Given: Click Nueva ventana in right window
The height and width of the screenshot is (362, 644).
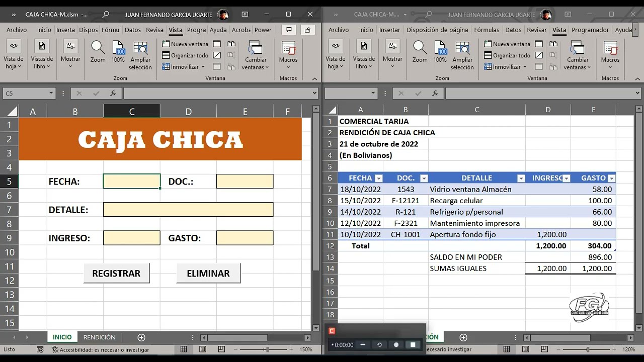Looking at the screenshot, I should 507,44.
